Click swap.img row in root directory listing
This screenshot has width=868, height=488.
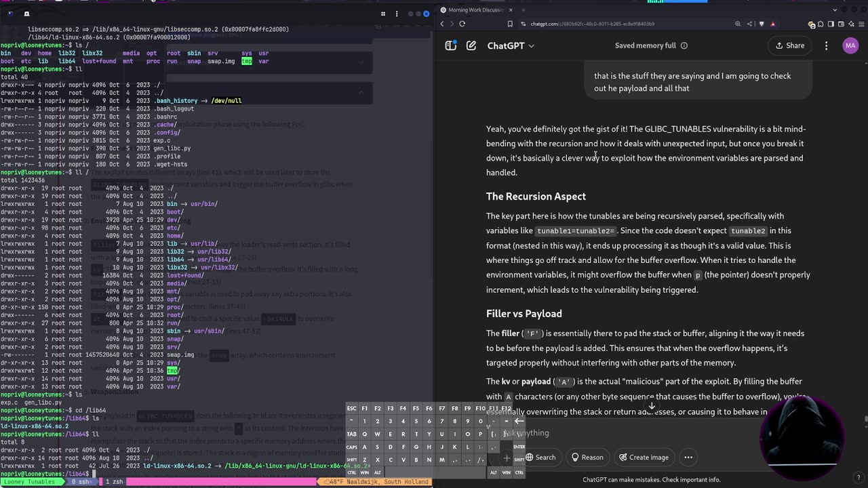(180, 354)
